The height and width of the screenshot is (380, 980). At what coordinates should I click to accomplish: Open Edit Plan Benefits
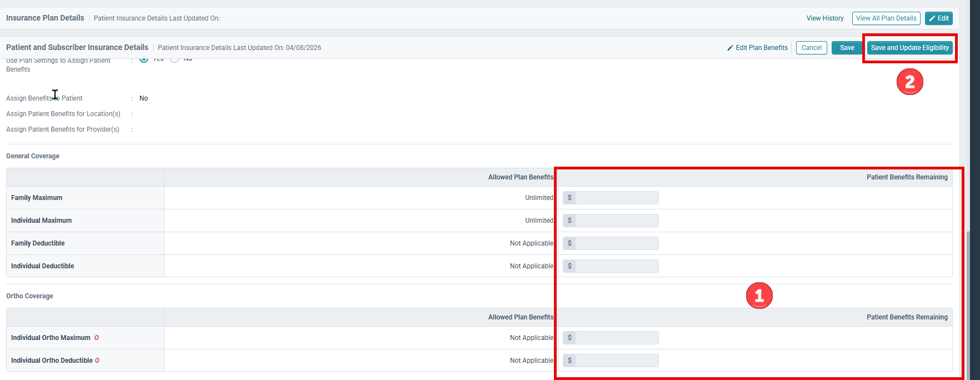click(757, 48)
